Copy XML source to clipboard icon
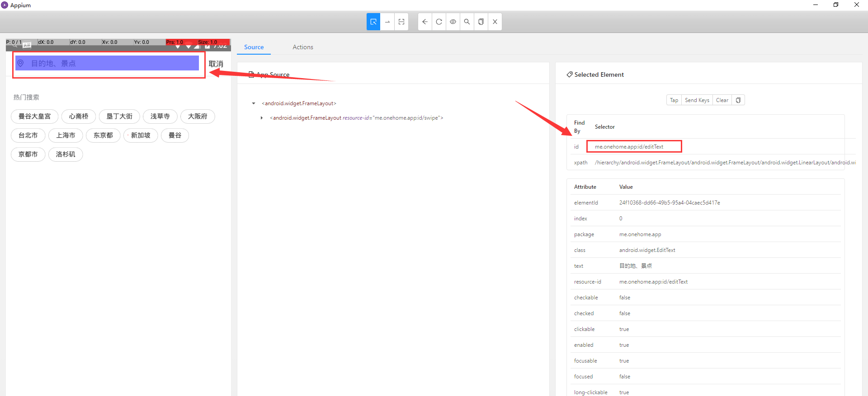 481,22
